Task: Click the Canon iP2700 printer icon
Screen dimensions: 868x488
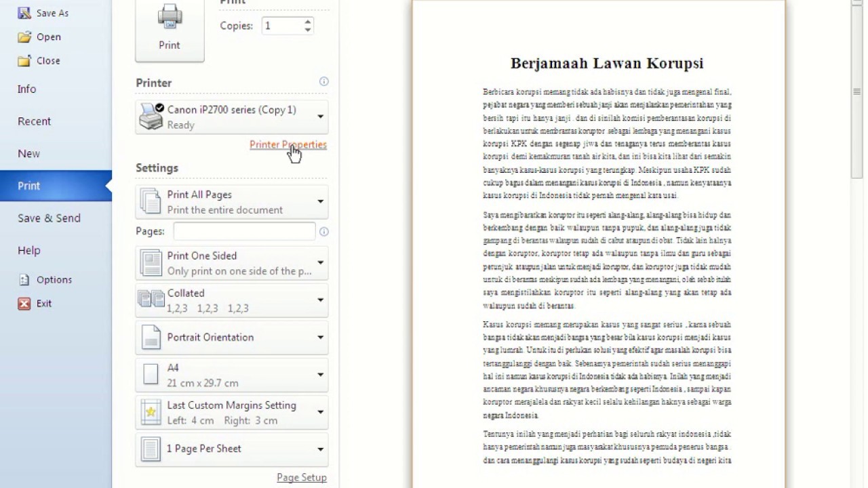Action: click(x=151, y=117)
